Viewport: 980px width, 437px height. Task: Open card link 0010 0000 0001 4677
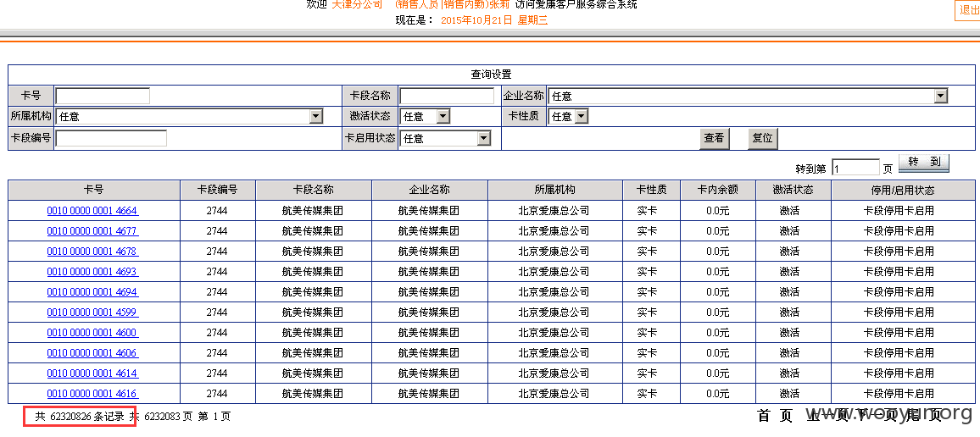[92, 231]
